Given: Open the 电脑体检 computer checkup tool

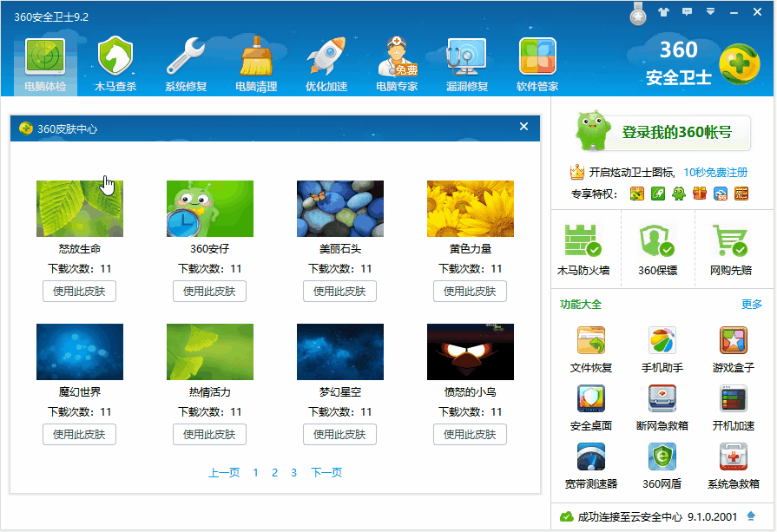Looking at the screenshot, I should 45,65.
